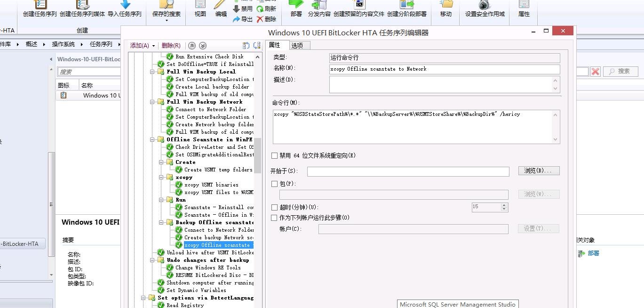Click the Name (名称) field of the step
The height and width of the screenshot is (308, 644).
tap(445, 69)
